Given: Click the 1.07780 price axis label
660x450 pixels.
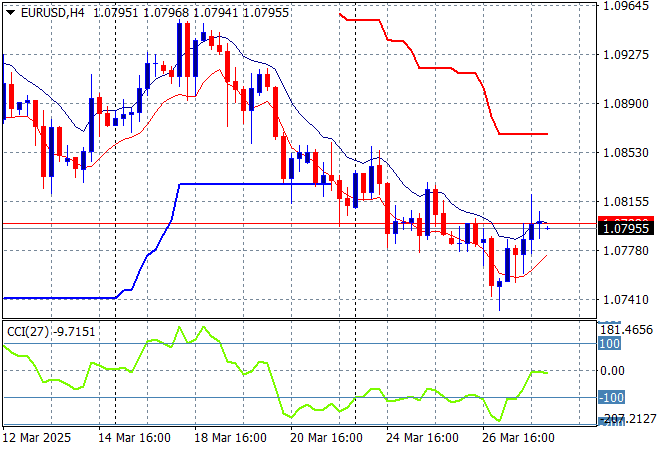Looking at the screenshot, I should pyautogui.click(x=626, y=250).
